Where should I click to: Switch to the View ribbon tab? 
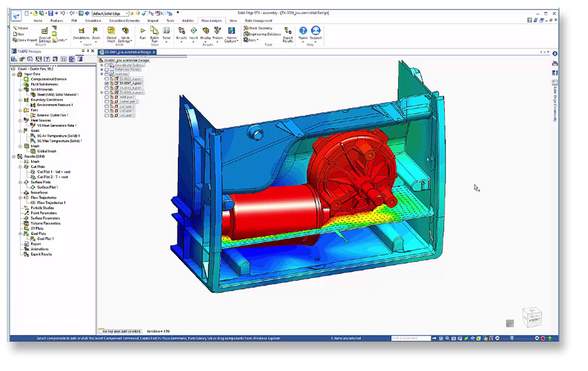[x=233, y=21]
